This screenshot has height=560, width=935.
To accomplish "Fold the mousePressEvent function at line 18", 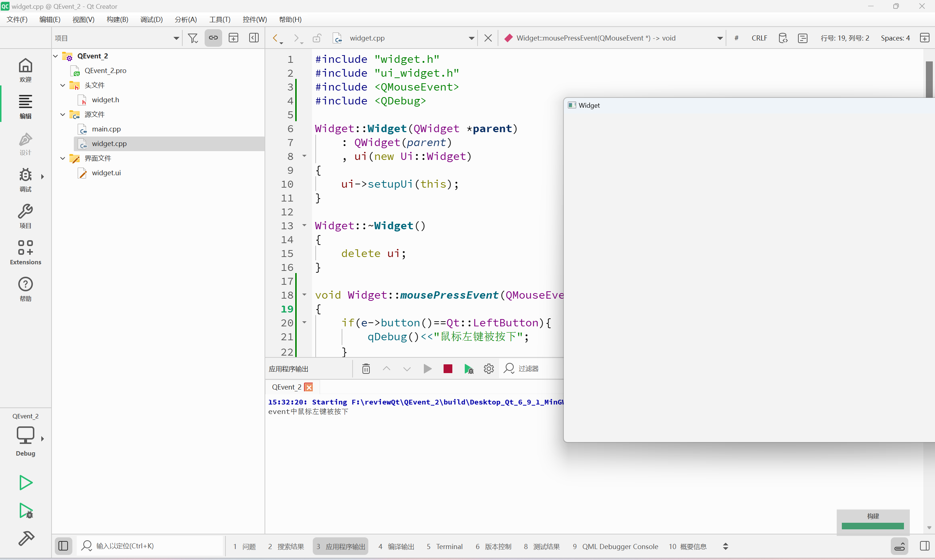I will point(304,295).
